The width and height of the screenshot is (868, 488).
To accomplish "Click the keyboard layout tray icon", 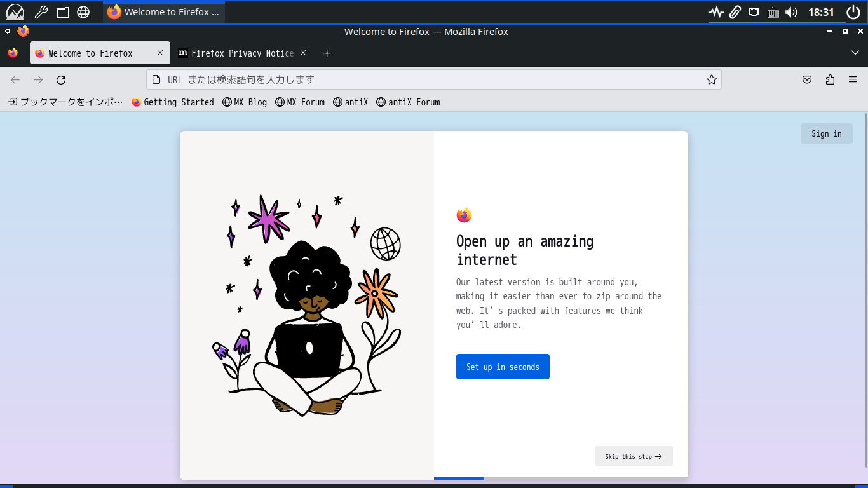I will (773, 12).
